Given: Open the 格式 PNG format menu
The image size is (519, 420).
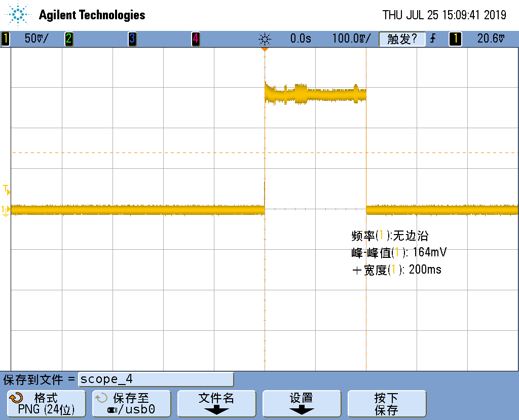Looking at the screenshot, I should coord(46,403).
